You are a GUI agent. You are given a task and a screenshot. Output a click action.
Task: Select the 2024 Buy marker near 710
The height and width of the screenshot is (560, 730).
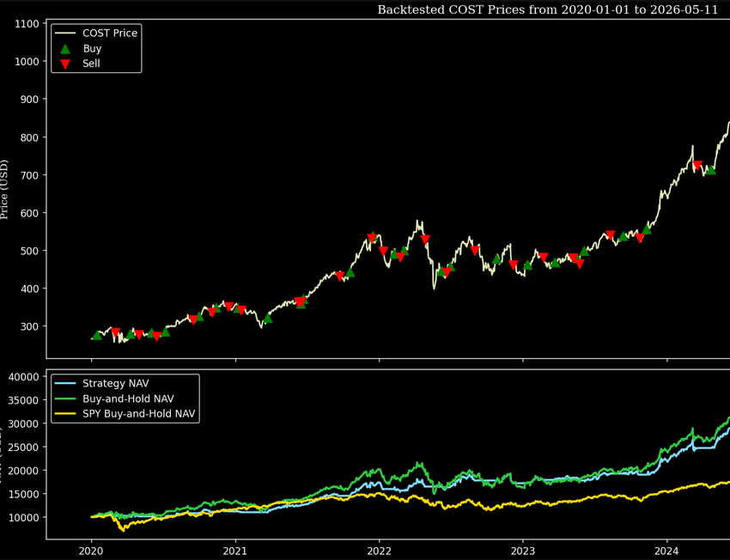click(711, 170)
